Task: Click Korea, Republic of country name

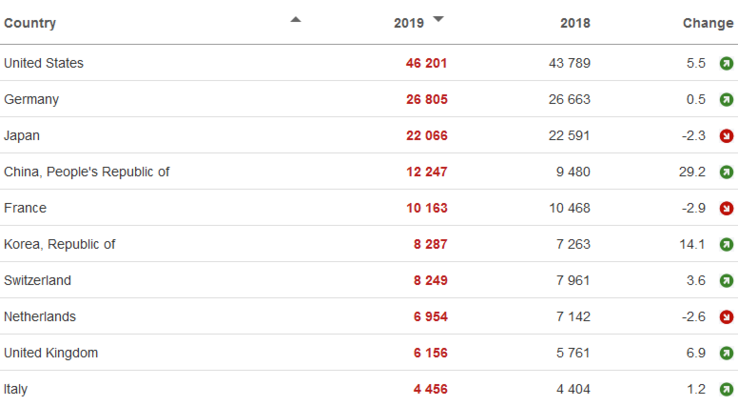Action: 60,244
